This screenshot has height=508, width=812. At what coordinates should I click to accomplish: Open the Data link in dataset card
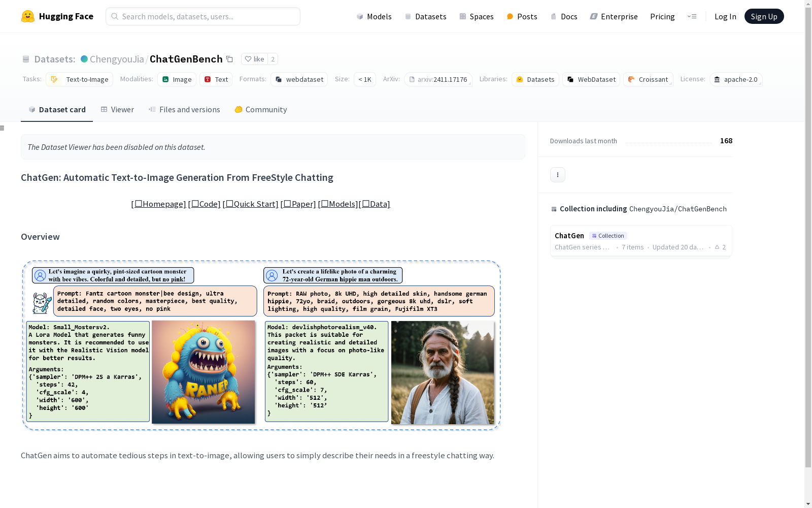click(375, 204)
